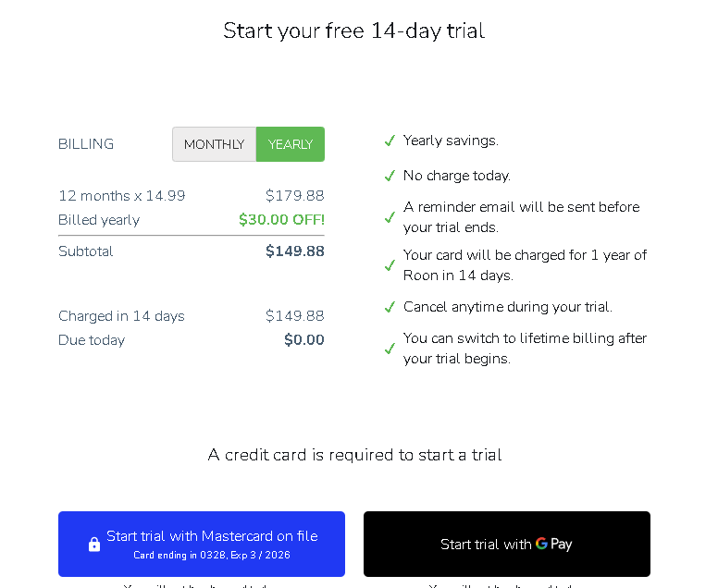Click the BILLING label

tap(86, 144)
